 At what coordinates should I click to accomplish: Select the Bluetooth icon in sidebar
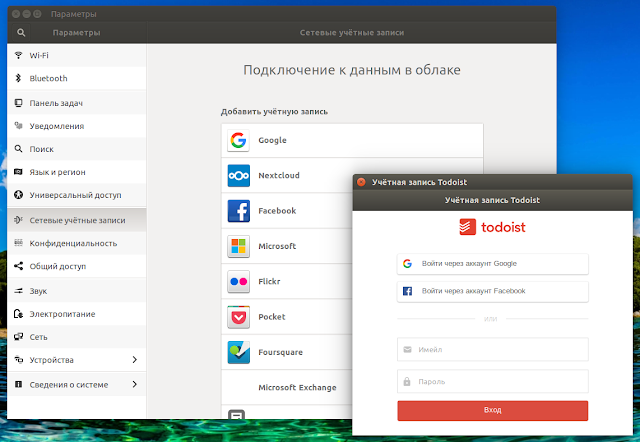click(18, 78)
